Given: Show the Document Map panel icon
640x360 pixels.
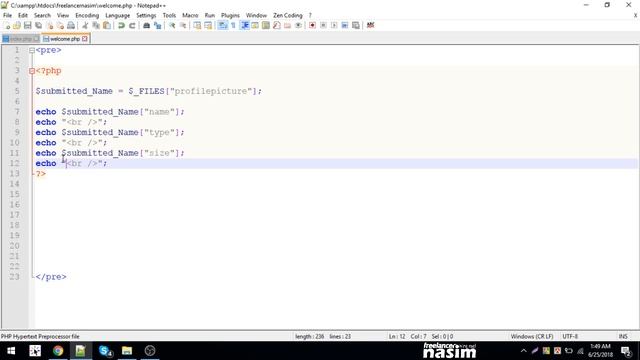Looking at the screenshot, I should (266, 25).
